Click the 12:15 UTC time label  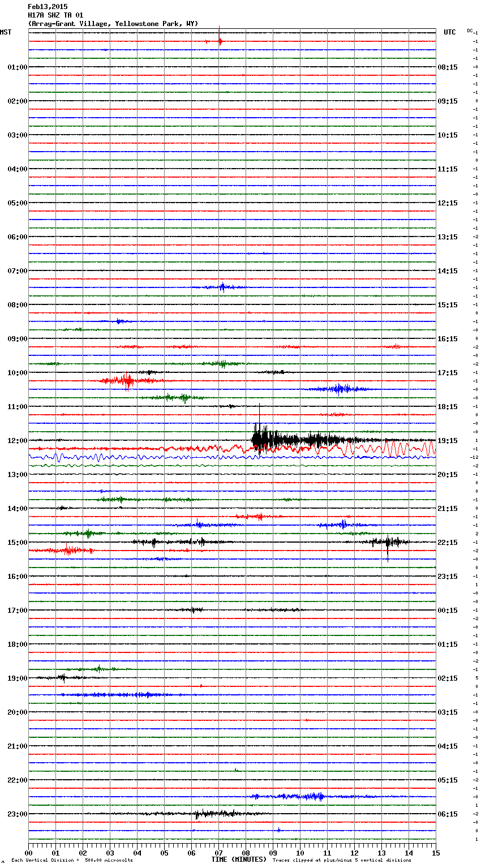448,203
